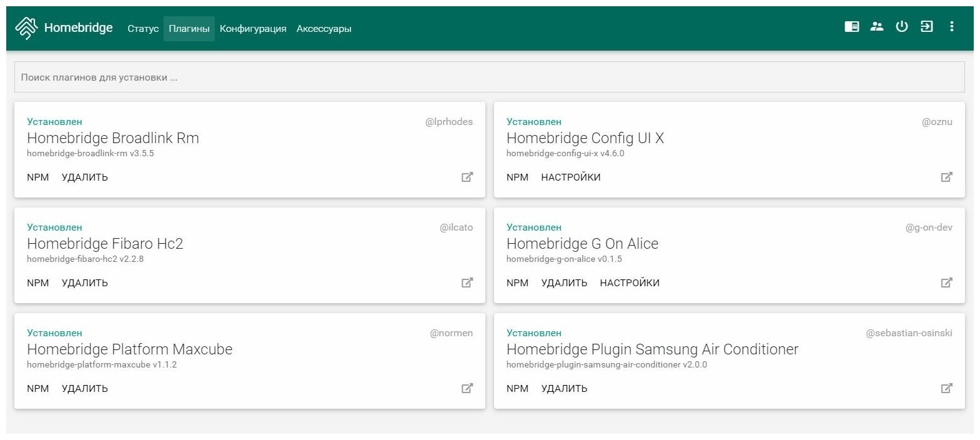The height and width of the screenshot is (440, 980).
Task: Focus the plugin search field
Action: (489, 77)
